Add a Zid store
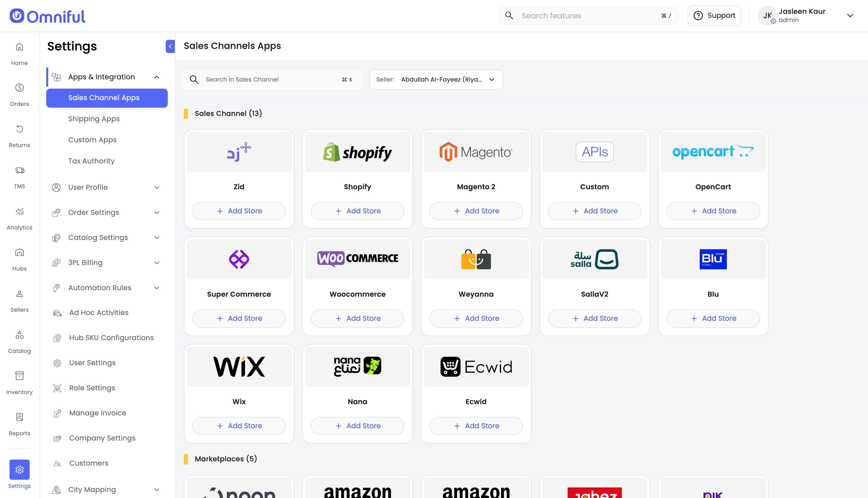Screen dimensions: 868x498 (x=239, y=211)
